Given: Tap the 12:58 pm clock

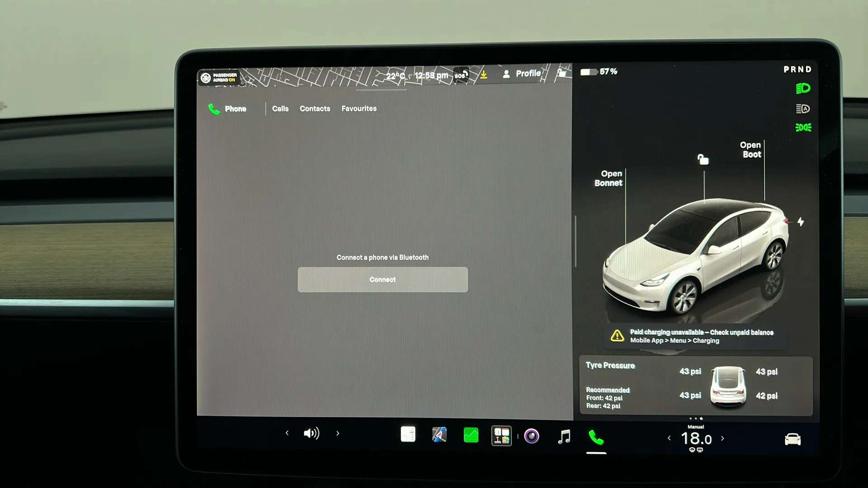Looking at the screenshot, I should point(431,75).
